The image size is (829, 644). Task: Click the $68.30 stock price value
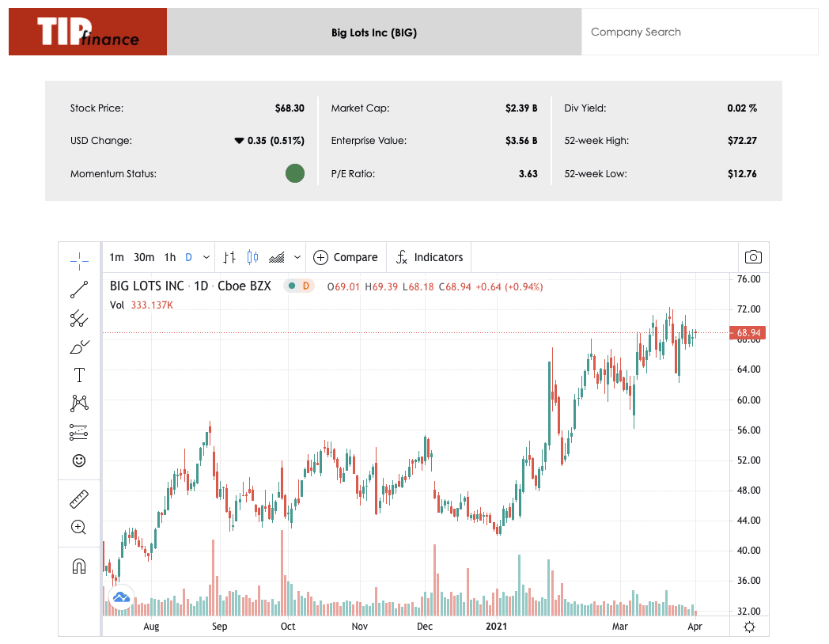(x=290, y=108)
